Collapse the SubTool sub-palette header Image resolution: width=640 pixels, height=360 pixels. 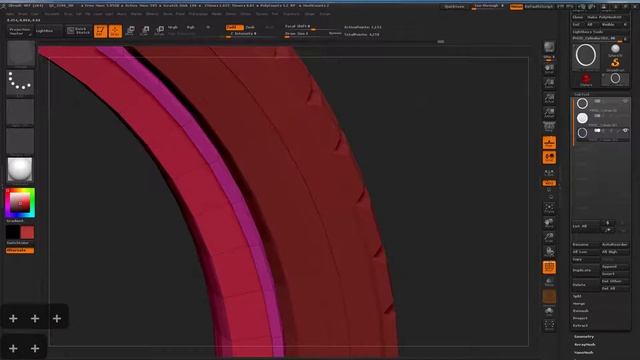[x=582, y=94]
